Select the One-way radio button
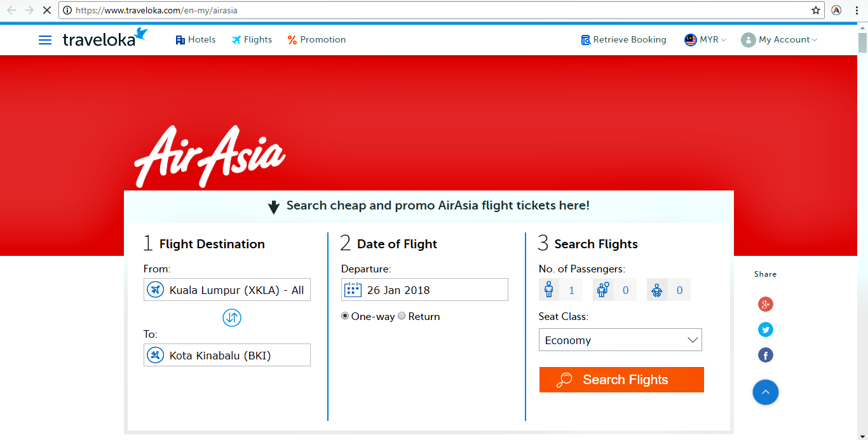868x440 pixels. 344,316
